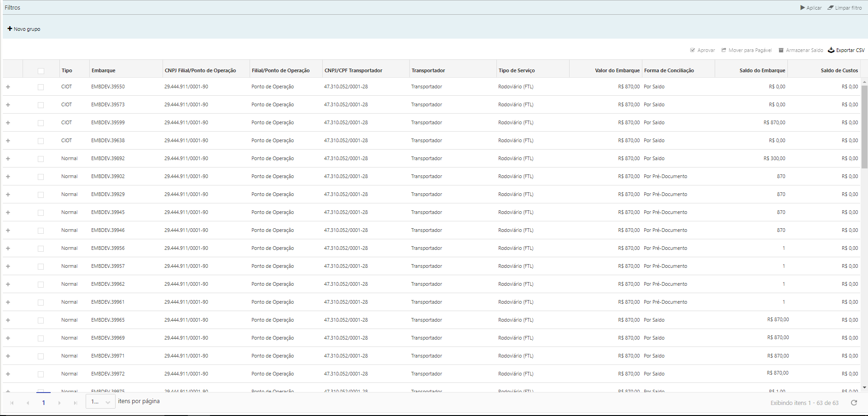Check the select-all checkbox in table header
Image resolution: width=868 pixels, height=416 pixels.
point(41,71)
